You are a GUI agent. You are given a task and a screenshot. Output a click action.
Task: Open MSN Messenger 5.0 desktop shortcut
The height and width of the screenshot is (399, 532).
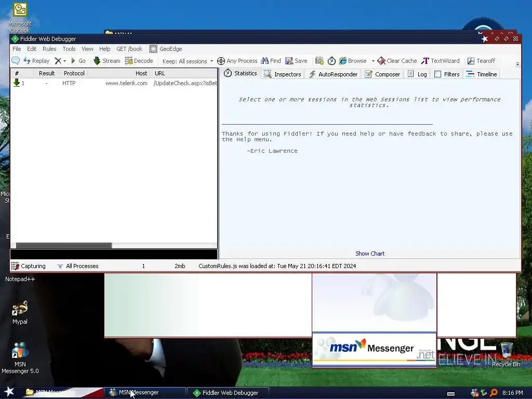click(20, 358)
